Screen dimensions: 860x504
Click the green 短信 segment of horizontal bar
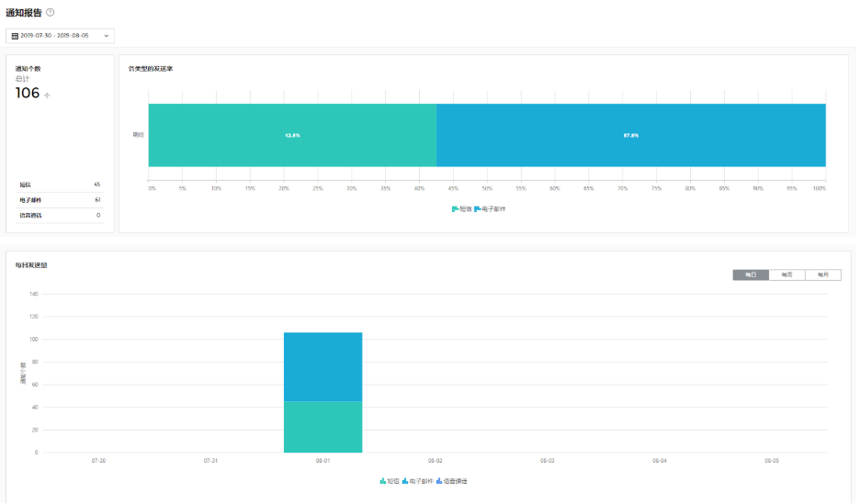point(292,135)
